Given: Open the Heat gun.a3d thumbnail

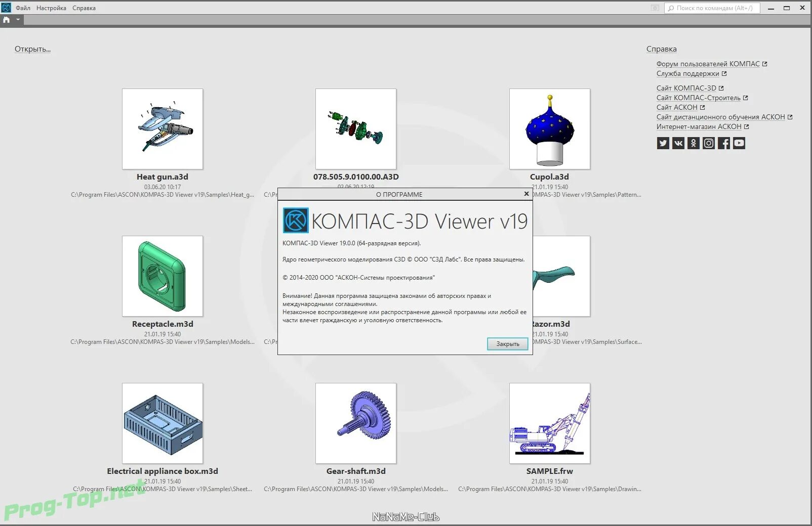Looking at the screenshot, I should [x=163, y=129].
